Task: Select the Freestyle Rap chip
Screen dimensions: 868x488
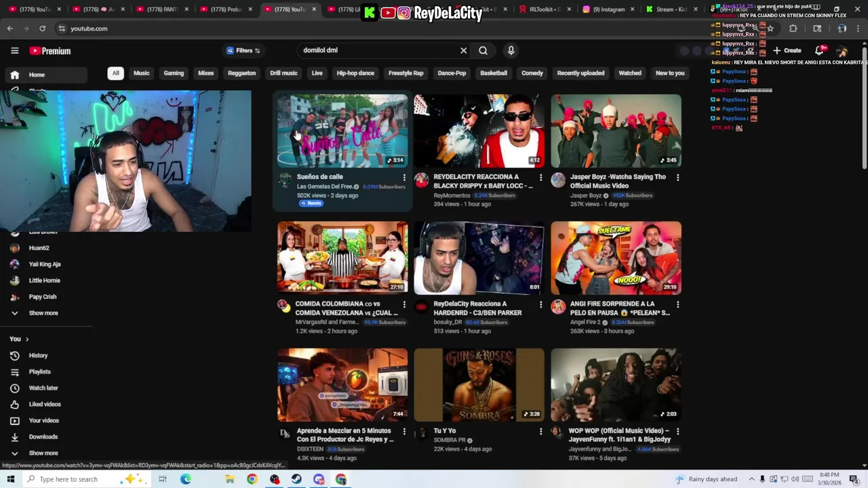Action: point(406,73)
